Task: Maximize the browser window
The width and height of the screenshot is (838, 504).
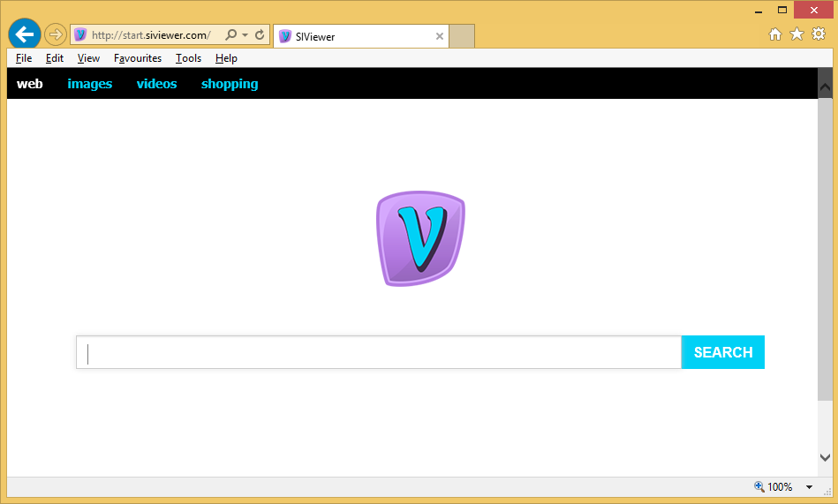Action: pyautogui.click(x=782, y=11)
